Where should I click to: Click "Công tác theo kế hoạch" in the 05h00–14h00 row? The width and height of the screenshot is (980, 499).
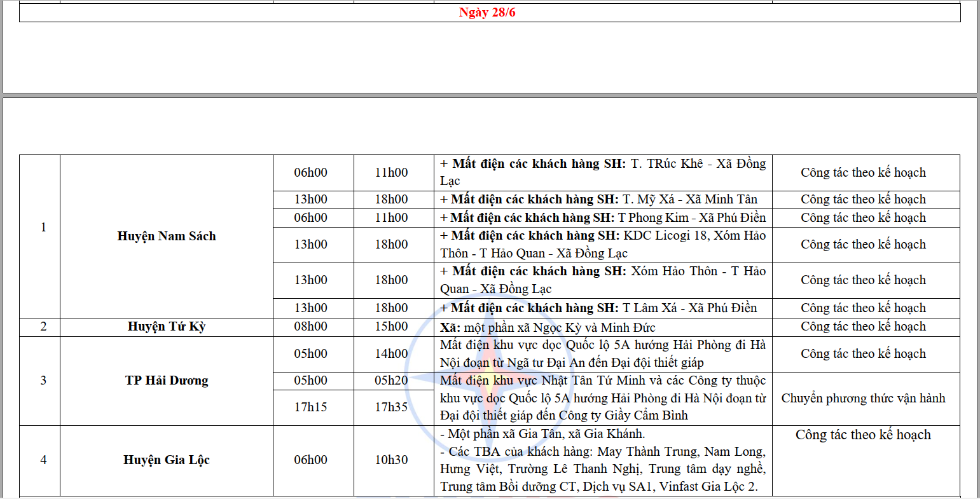coord(864,354)
